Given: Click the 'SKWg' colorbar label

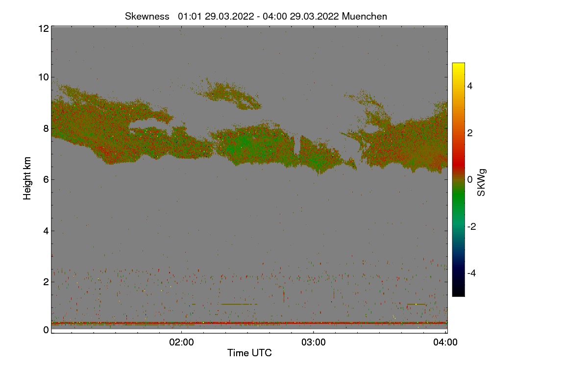Looking at the screenshot, I should point(482,183).
